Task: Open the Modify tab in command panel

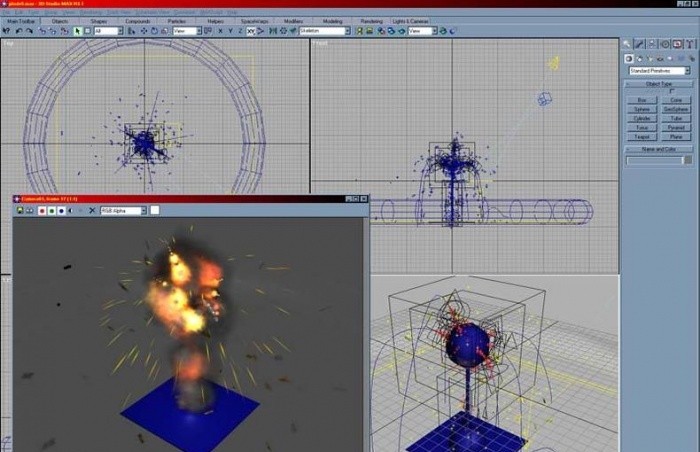Action: (x=640, y=44)
